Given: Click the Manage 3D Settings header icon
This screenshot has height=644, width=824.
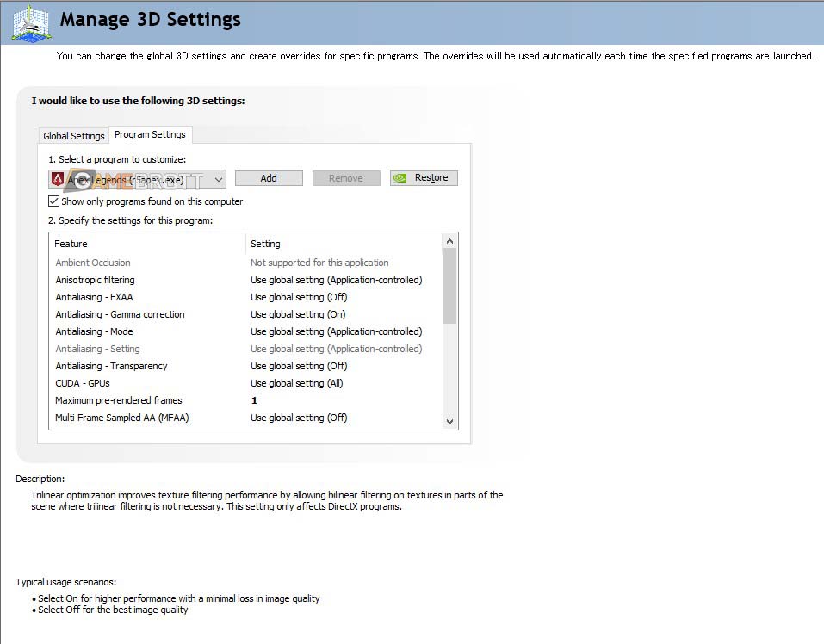Looking at the screenshot, I should 28,22.
